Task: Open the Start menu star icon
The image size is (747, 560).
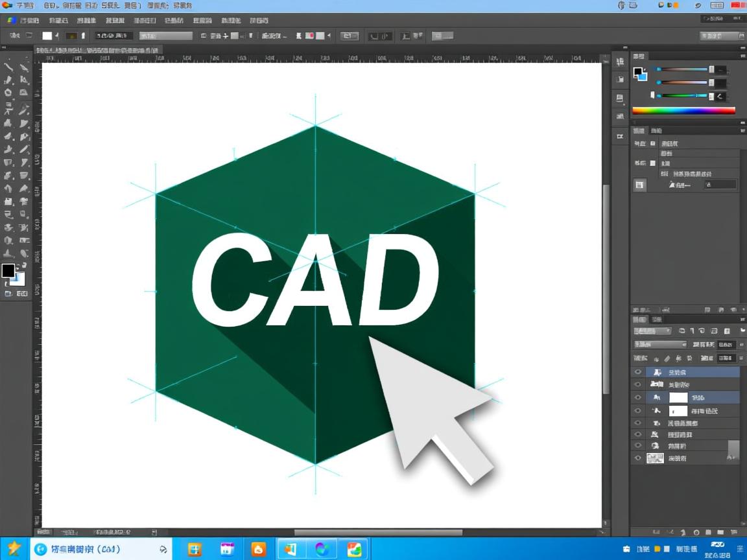Action: (x=14, y=548)
